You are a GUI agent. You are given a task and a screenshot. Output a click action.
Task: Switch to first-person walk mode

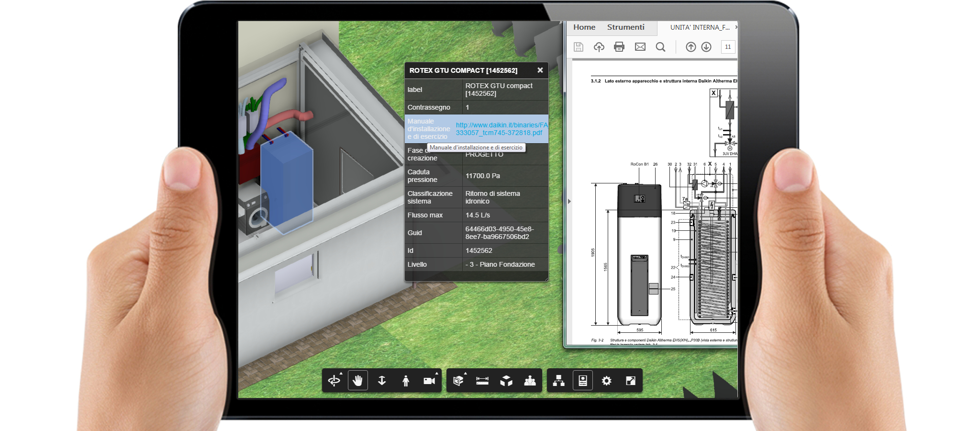coord(406,381)
